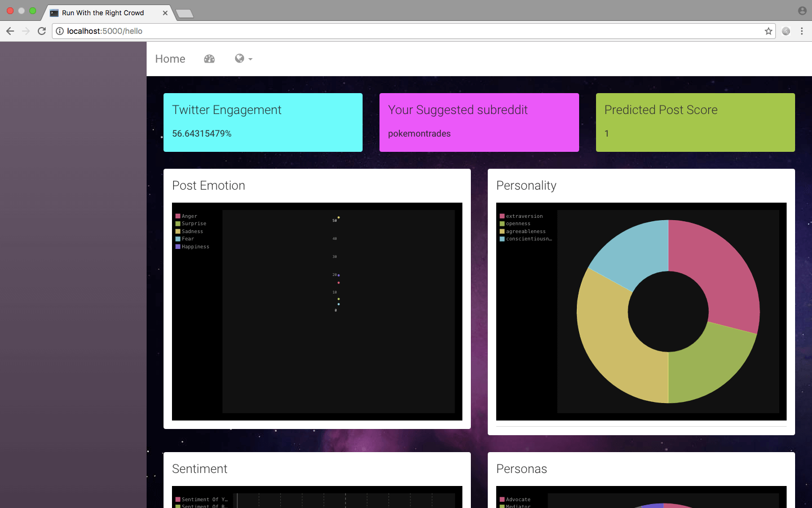Click the Personas panel title
The height and width of the screenshot is (508, 812).
(522, 469)
